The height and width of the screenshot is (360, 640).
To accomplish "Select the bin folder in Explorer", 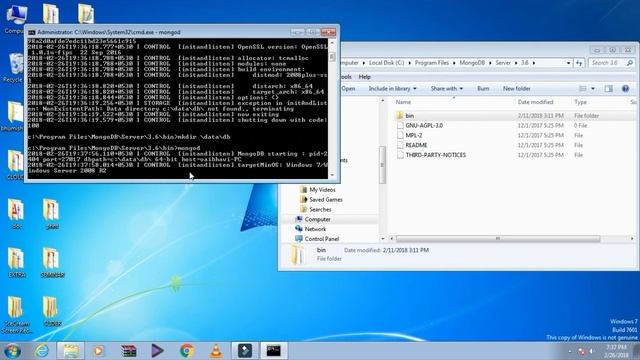I will click(409, 116).
